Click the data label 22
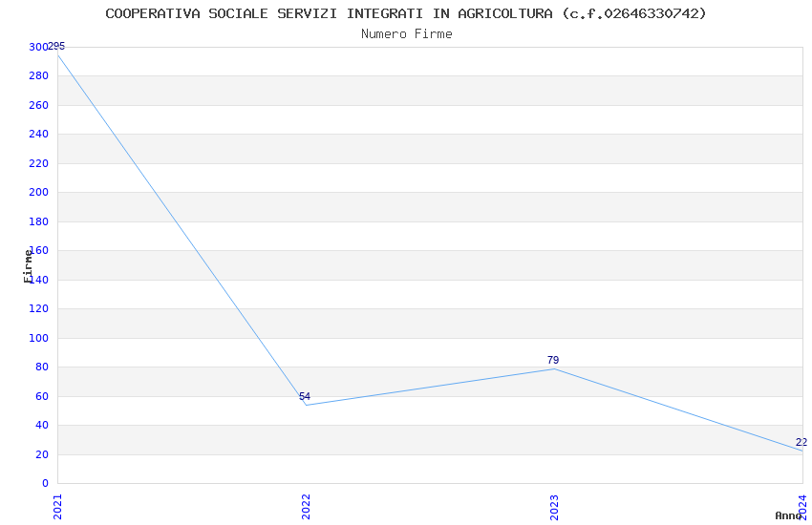Image resolution: width=812 pixels, height=525 pixels. (x=801, y=442)
